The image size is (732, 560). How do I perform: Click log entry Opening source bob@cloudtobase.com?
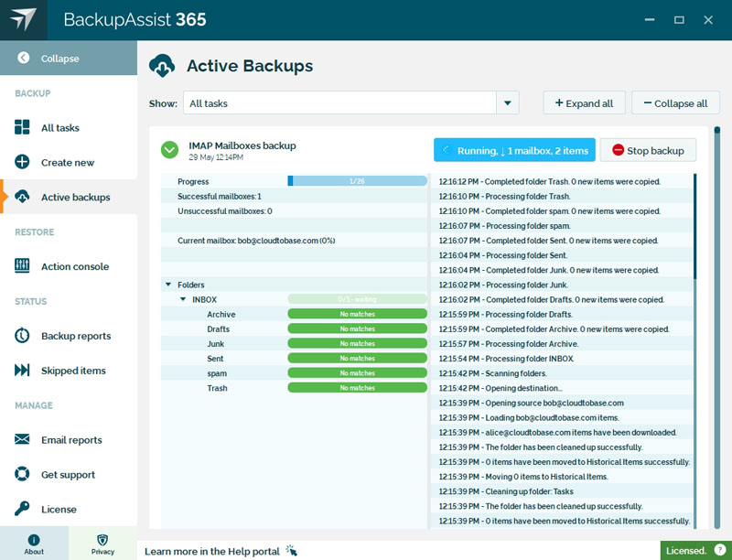point(562,403)
